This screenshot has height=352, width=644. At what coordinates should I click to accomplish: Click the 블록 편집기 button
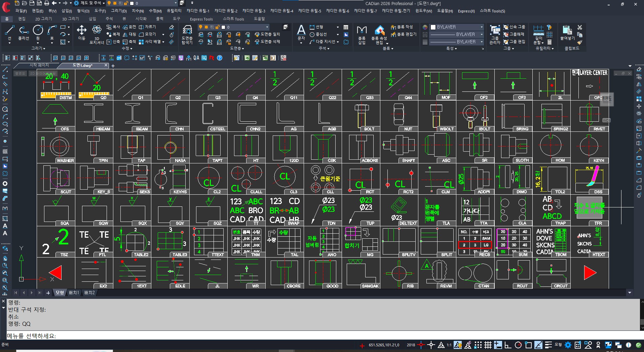[x=404, y=34]
